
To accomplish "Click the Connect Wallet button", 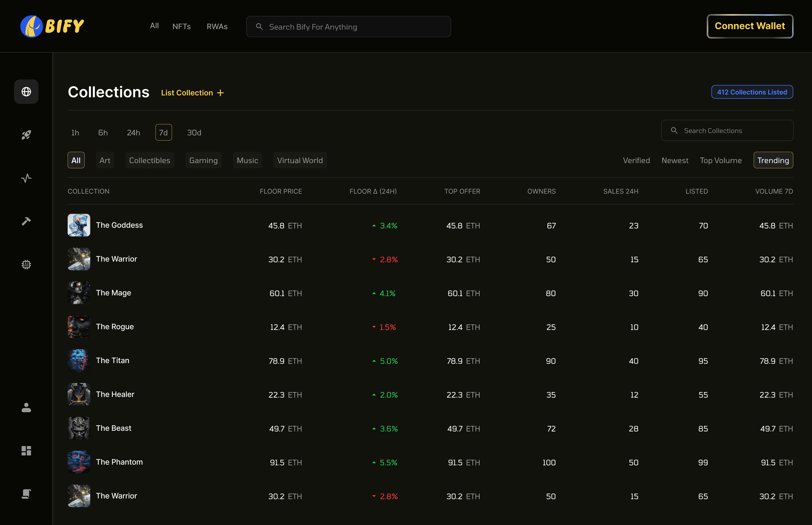I will pyautogui.click(x=750, y=26).
